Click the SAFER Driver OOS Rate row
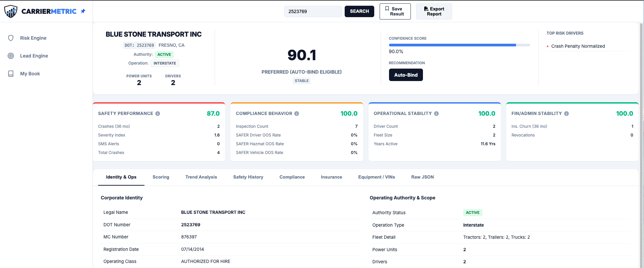The height and width of the screenshot is (268, 644). click(x=297, y=135)
